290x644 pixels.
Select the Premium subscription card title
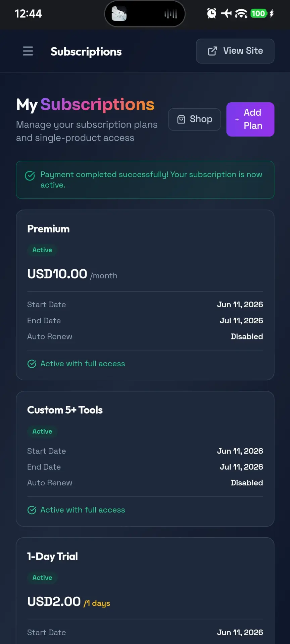[x=48, y=229]
